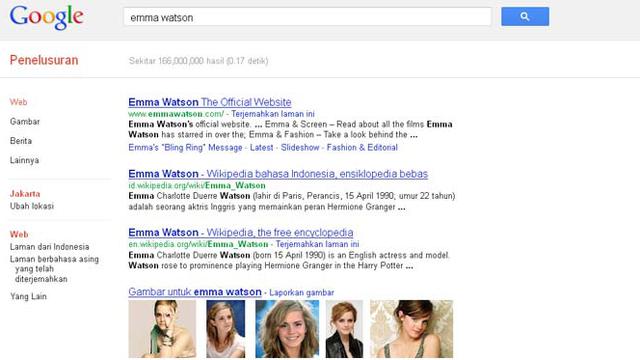Open the Fashion & Editorial sitelink
Image resolution: width=640 pixels, height=360 pixels.
tap(362, 147)
